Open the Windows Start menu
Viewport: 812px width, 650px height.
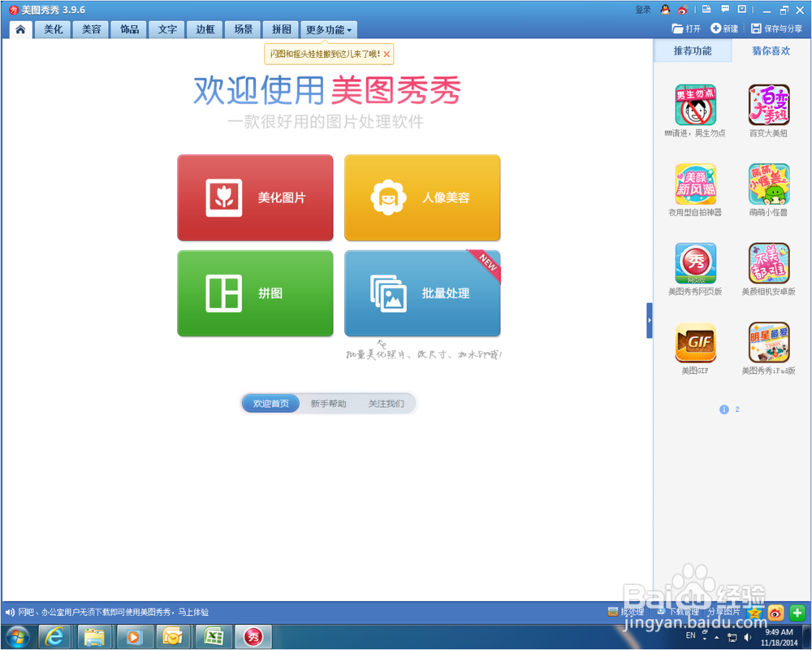(18, 636)
